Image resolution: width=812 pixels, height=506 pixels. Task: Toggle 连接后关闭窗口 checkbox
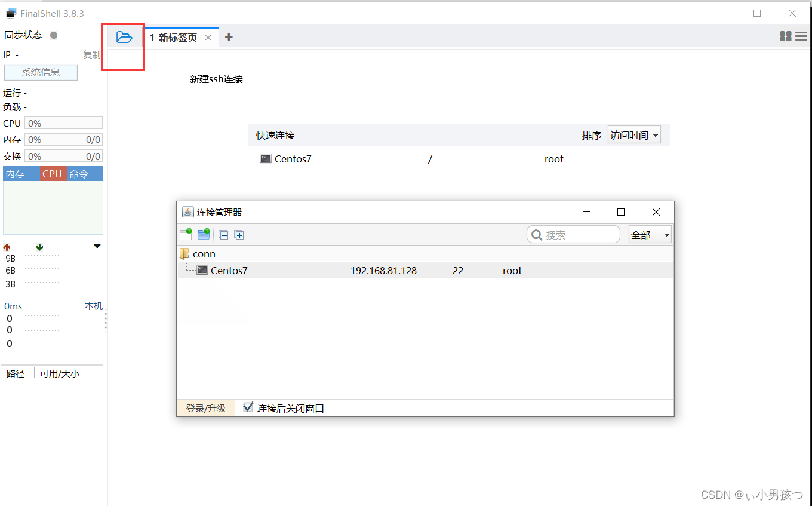coord(248,407)
